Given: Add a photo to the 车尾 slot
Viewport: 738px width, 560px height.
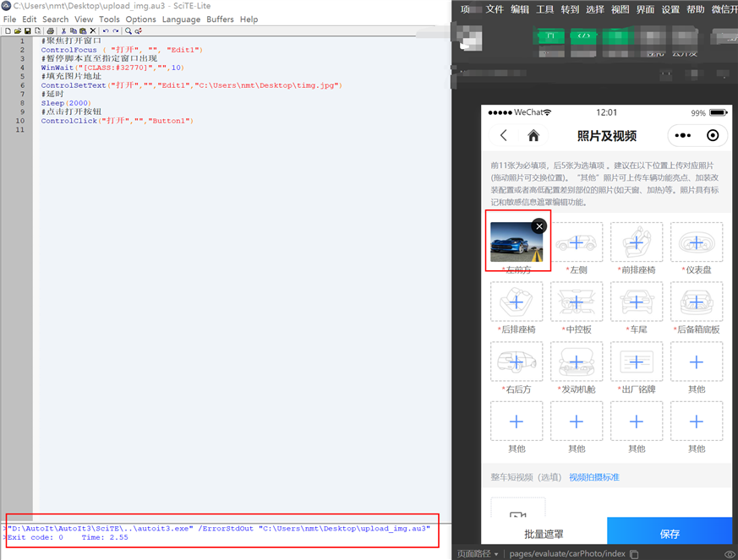Looking at the screenshot, I should click(637, 302).
